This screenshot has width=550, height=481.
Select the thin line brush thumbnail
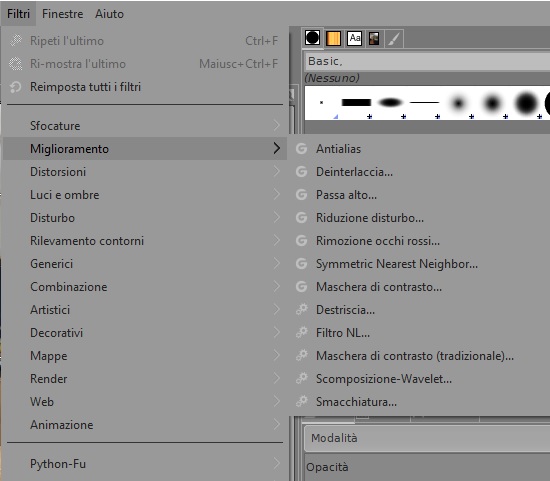pyautogui.click(x=424, y=103)
